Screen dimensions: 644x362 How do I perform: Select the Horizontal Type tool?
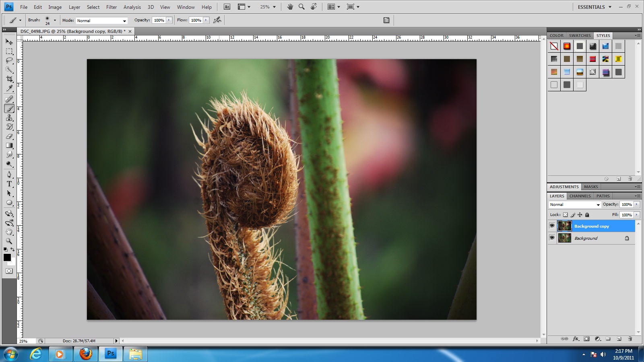(9, 184)
